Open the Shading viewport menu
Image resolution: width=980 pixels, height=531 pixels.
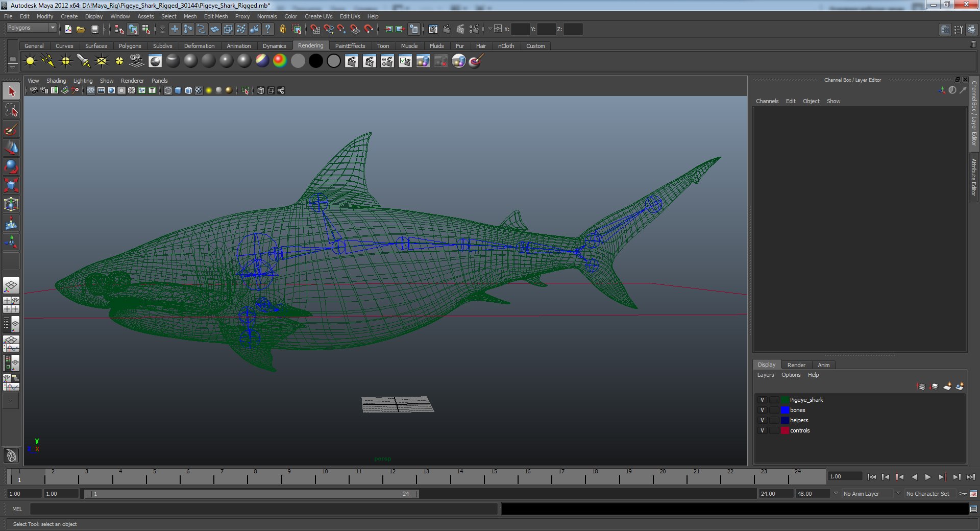pyautogui.click(x=56, y=81)
